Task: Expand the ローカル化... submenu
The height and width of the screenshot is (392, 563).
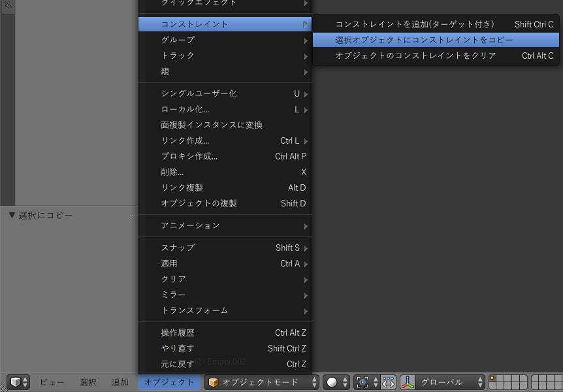Action: pyautogui.click(x=225, y=109)
